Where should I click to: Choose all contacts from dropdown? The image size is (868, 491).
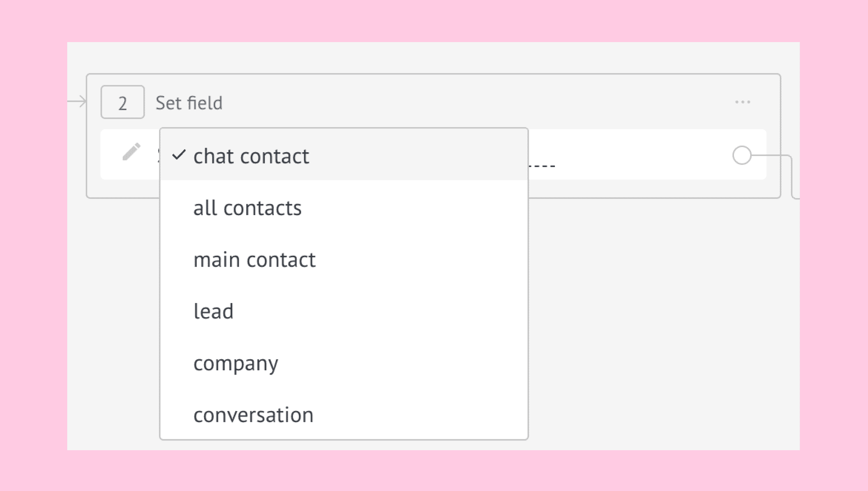344,208
